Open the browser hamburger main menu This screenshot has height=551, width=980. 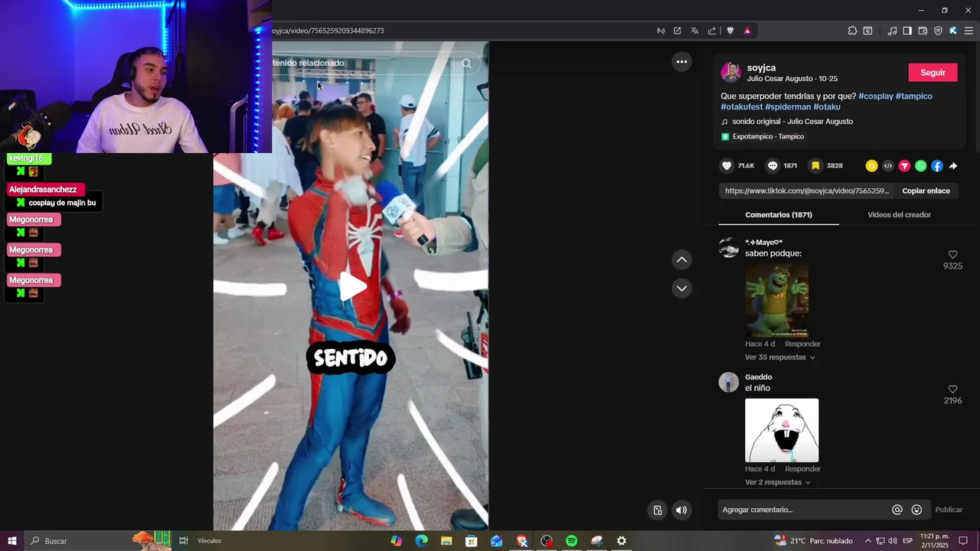pyautogui.click(x=969, y=31)
